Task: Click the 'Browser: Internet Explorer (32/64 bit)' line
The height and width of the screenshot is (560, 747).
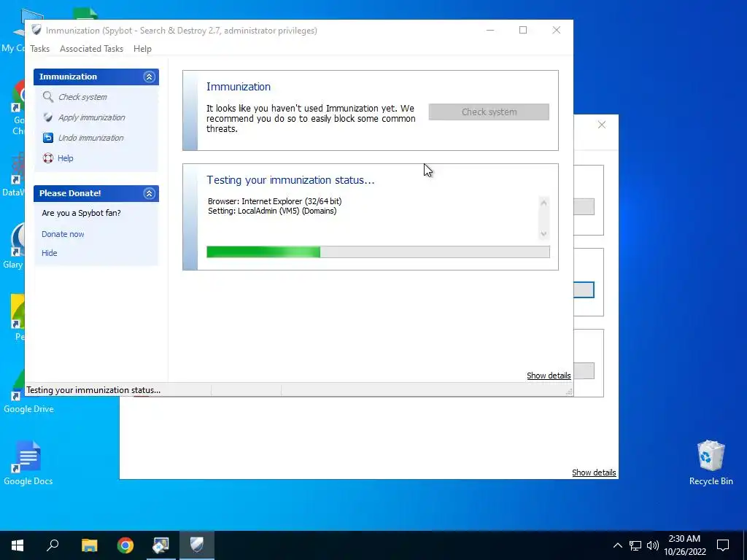Action: pos(274,201)
